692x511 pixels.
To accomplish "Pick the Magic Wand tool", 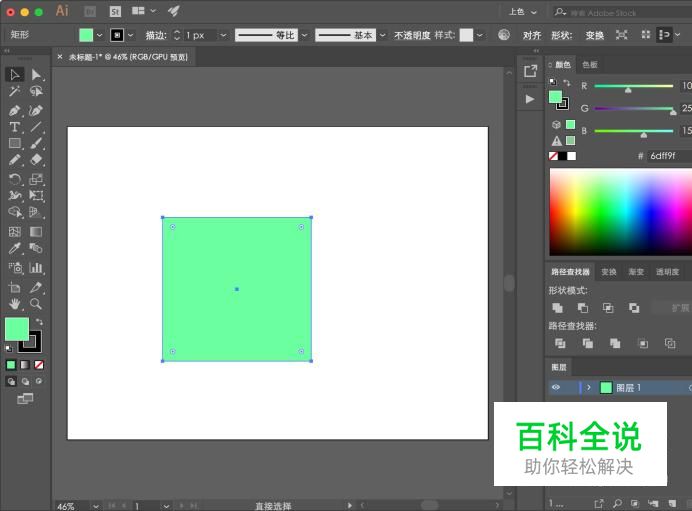I will point(15,92).
